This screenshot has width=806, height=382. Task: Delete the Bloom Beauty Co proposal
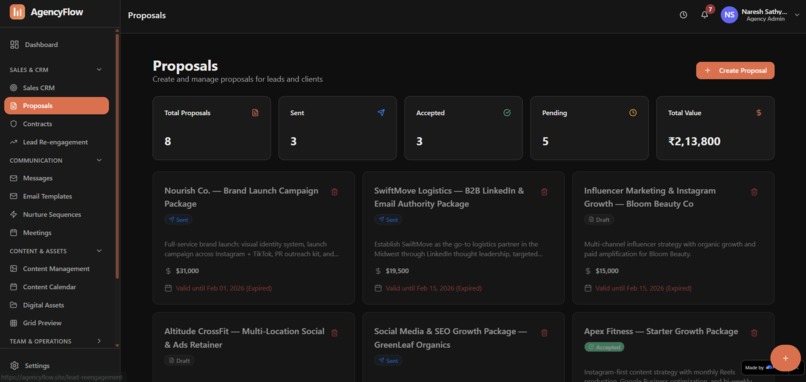(x=754, y=192)
